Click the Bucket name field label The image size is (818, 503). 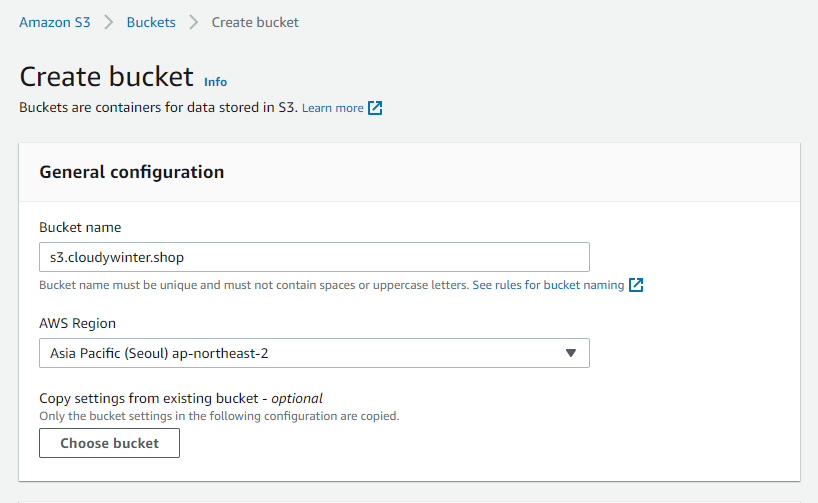point(80,227)
